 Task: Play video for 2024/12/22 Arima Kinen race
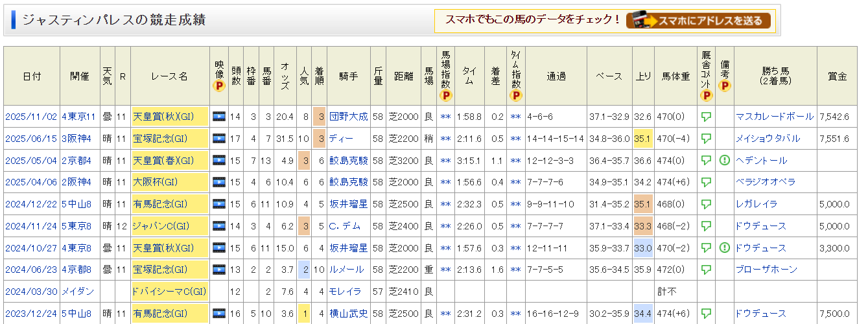[x=219, y=204]
